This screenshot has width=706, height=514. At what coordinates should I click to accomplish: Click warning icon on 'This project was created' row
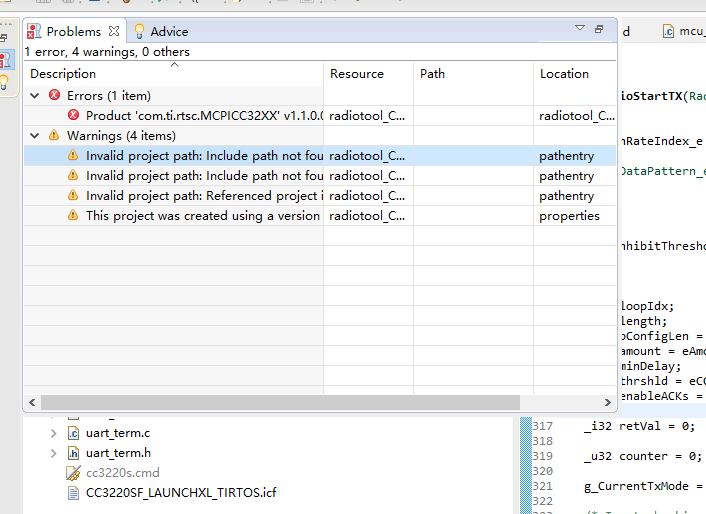click(x=73, y=215)
